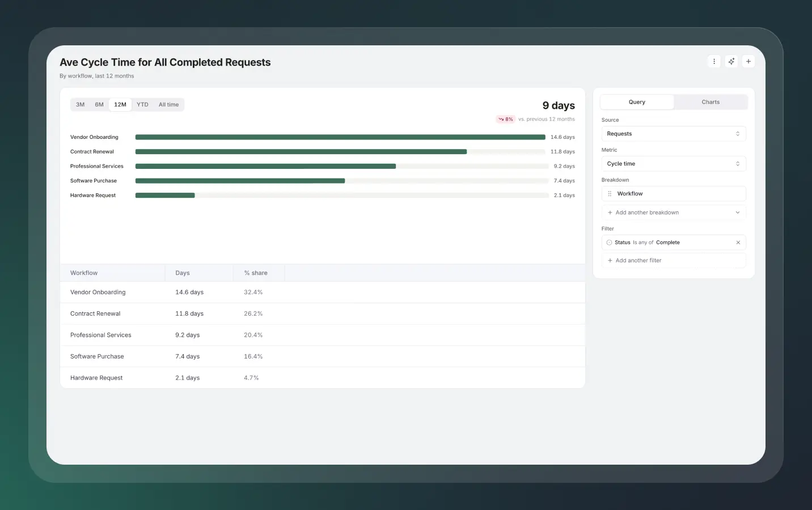Image resolution: width=812 pixels, height=510 pixels.
Task: Open the Source Requests dropdown
Action: point(674,134)
